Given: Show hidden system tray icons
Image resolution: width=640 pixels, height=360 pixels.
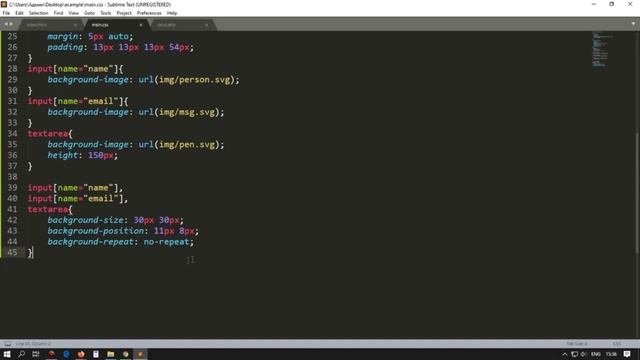Looking at the screenshot, I should coord(565,354).
